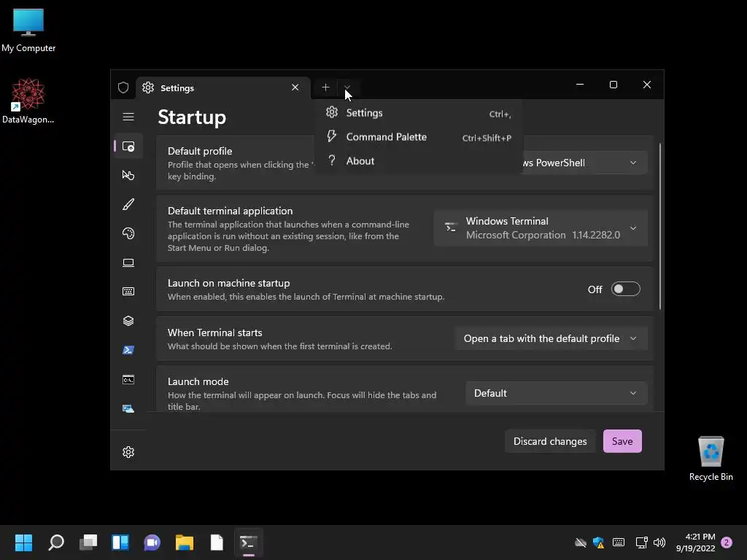Select the DataWagon desktop shortcut
This screenshot has height=560, width=747.
tap(28, 101)
